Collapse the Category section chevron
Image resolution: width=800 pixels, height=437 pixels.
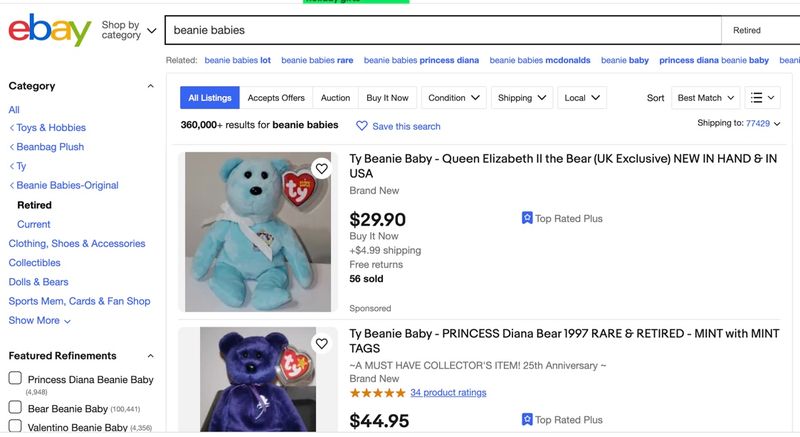click(151, 86)
